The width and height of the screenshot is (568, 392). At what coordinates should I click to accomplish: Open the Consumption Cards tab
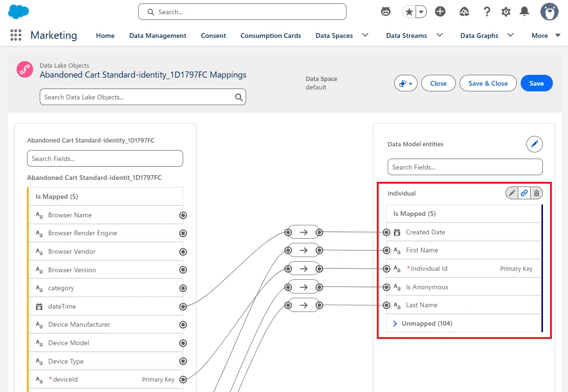click(x=271, y=36)
